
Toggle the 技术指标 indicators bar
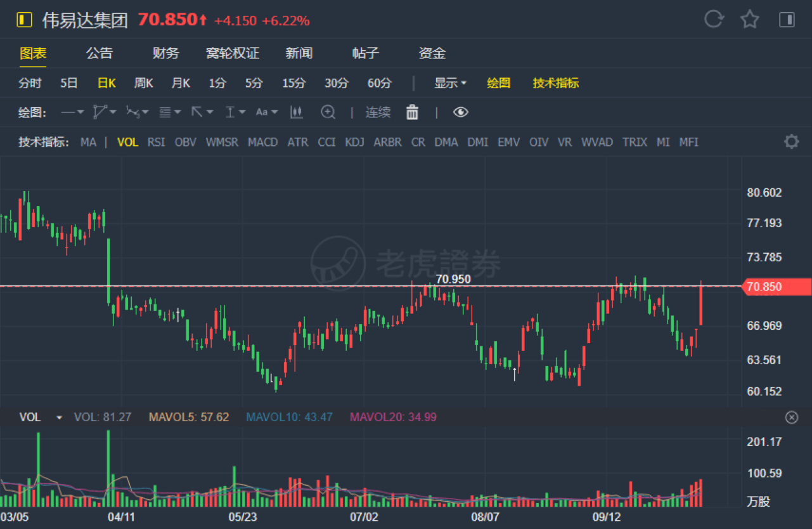556,83
